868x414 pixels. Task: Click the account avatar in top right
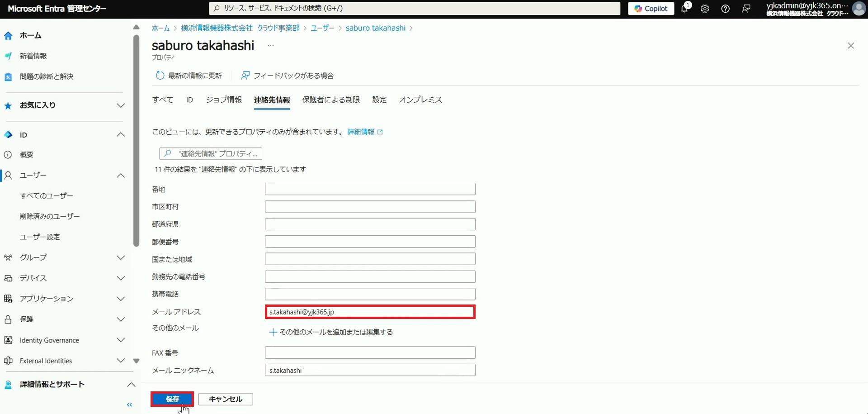[x=858, y=9]
